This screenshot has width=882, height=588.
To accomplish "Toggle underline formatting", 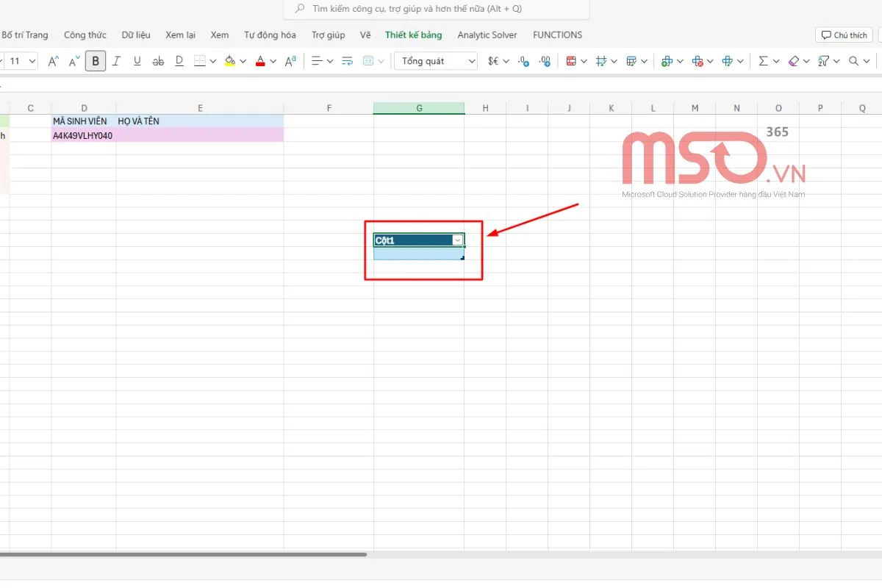I will click(x=137, y=61).
